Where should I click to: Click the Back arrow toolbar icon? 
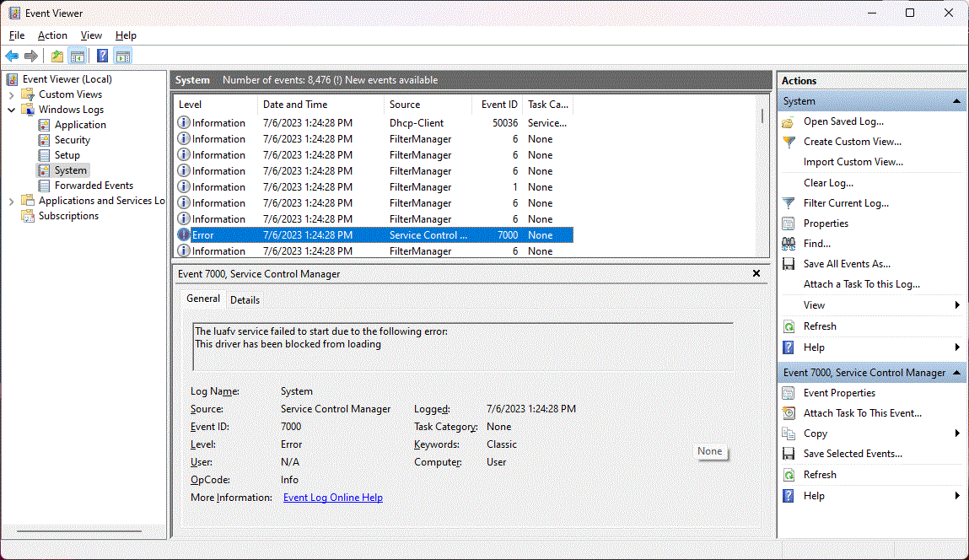(x=12, y=57)
